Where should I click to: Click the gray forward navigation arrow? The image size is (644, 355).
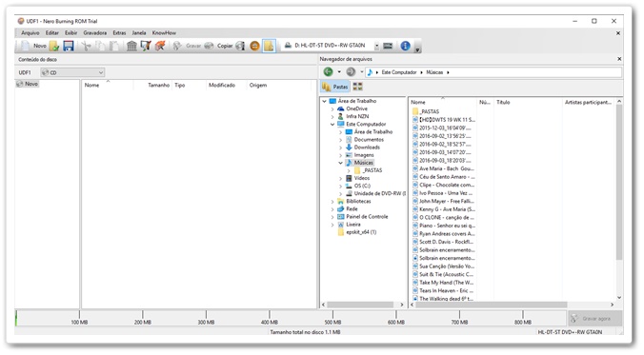[351, 71]
